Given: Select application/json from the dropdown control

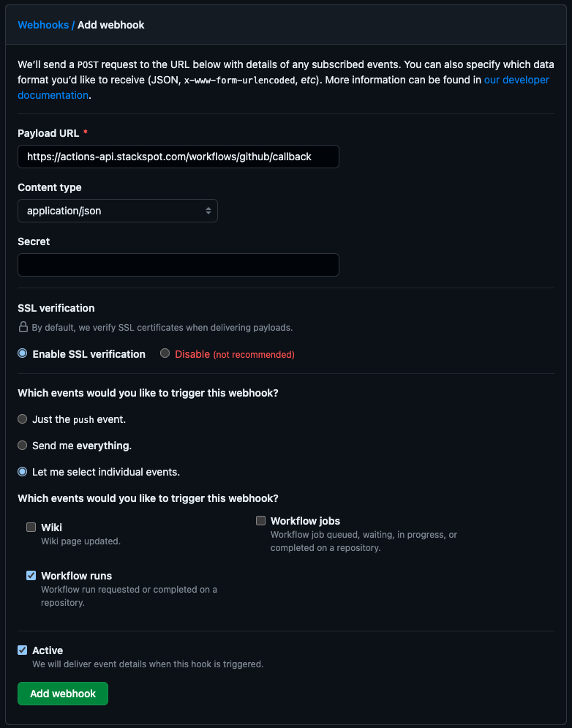Looking at the screenshot, I should tap(117, 211).
